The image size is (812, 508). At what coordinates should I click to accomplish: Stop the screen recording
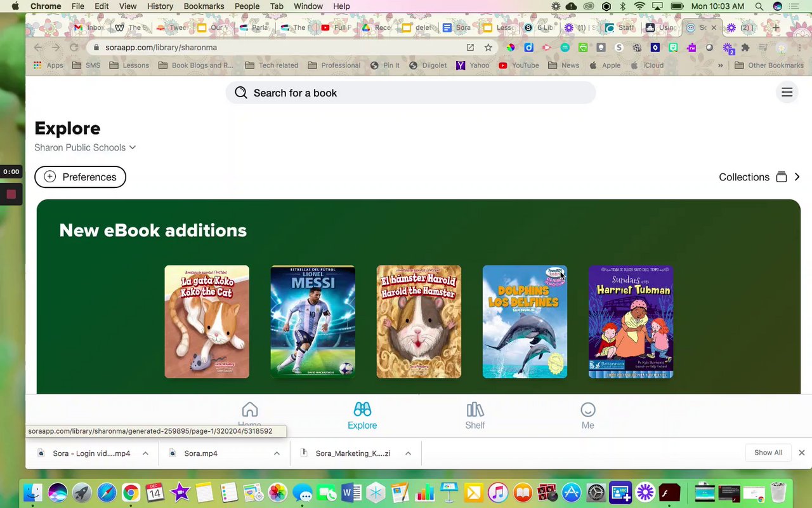[11, 194]
